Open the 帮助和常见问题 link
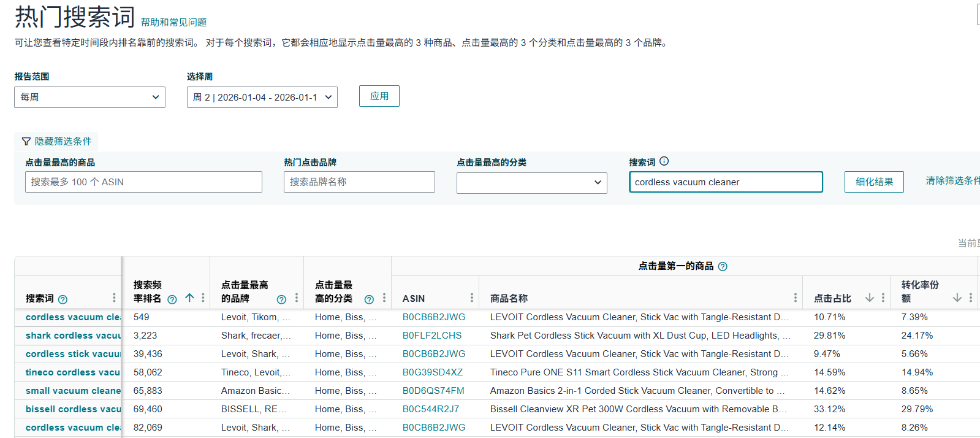The image size is (980, 438). click(173, 22)
